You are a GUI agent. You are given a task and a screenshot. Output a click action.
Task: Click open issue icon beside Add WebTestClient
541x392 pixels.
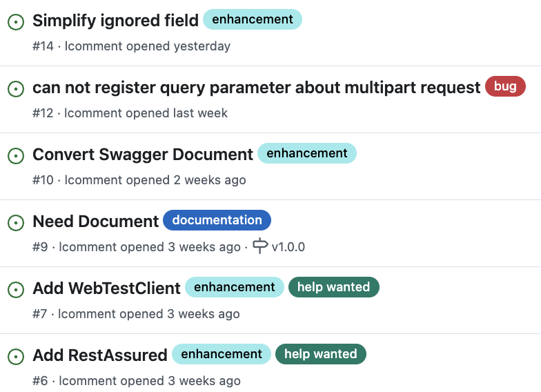point(16,290)
